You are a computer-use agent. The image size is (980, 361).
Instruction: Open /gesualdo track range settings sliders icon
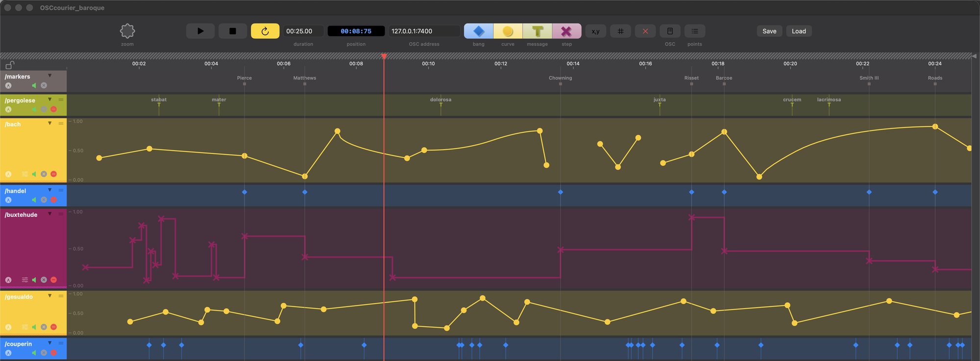25,327
